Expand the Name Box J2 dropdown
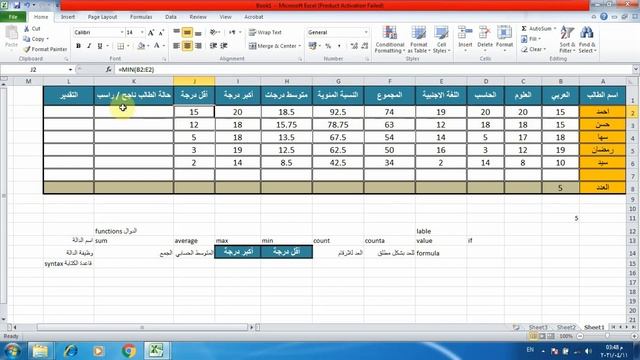Screen dimensions: 640x360 point(70,70)
